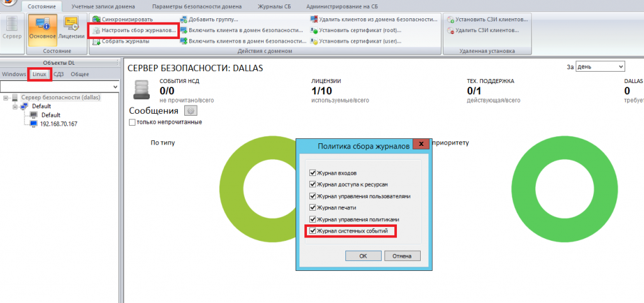Click Удалить клиентов из домена безопасности
The width and height of the screenshot is (644, 303).
[x=374, y=19]
